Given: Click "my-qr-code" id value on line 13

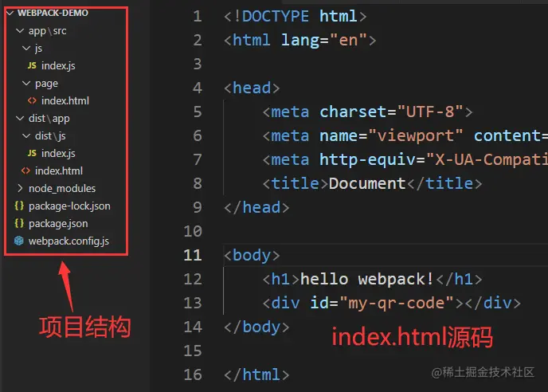Looking at the screenshot, I should click(x=396, y=303).
